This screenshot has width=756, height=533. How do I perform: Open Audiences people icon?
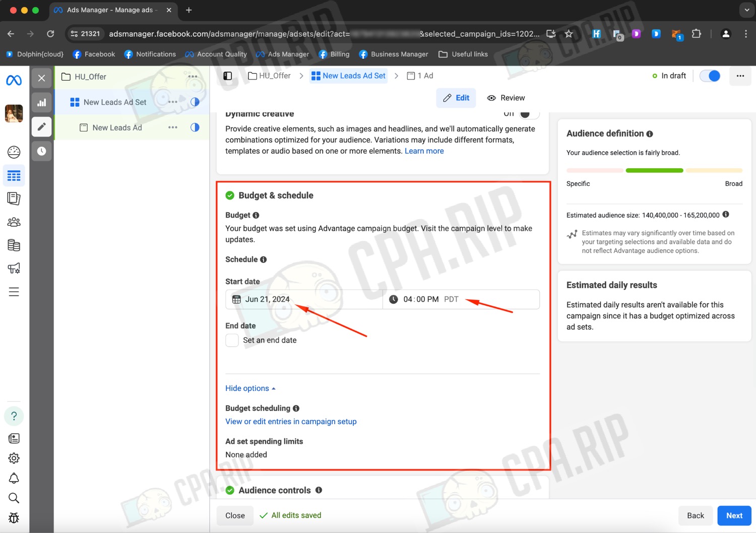(14, 222)
